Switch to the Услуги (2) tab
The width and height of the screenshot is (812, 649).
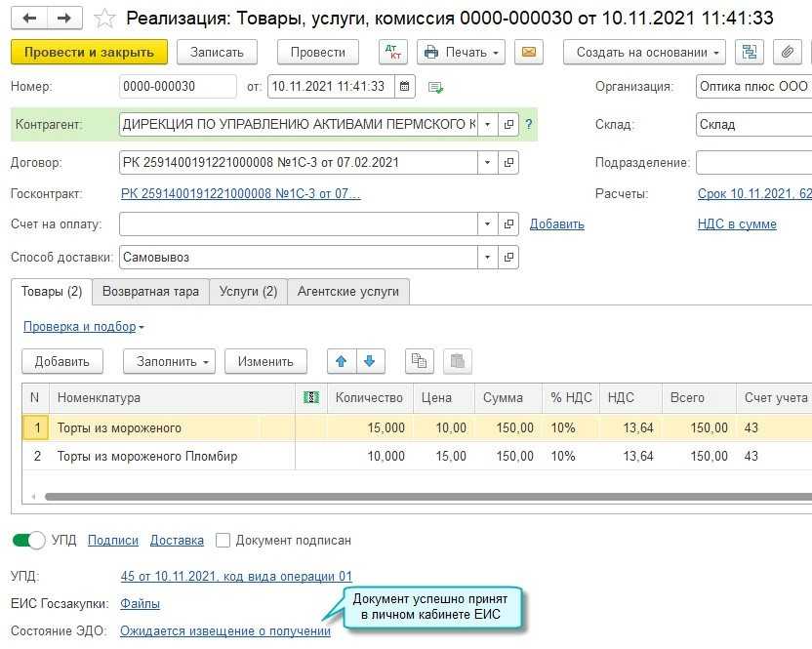click(248, 291)
